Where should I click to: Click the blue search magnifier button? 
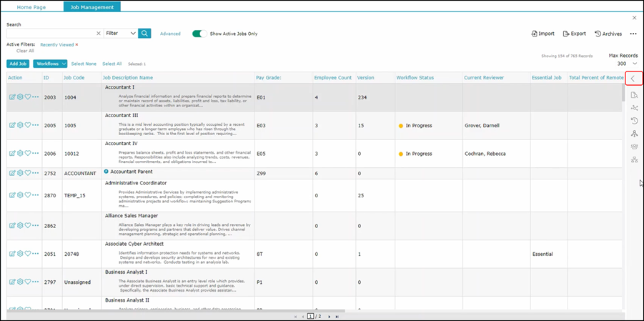[x=144, y=33]
